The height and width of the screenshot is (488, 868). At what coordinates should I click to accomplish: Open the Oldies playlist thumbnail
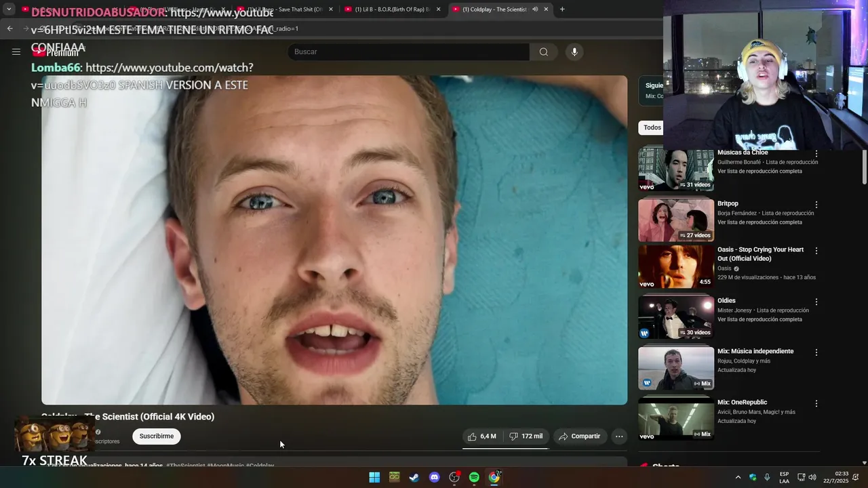pyautogui.click(x=676, y=317)
